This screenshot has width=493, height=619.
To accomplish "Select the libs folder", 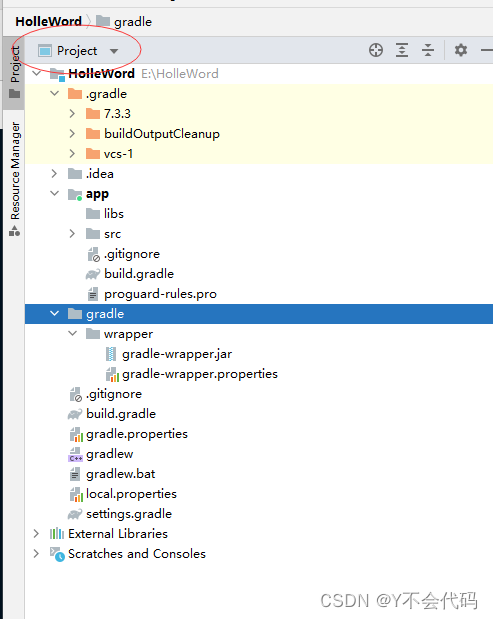I will 259,214.
